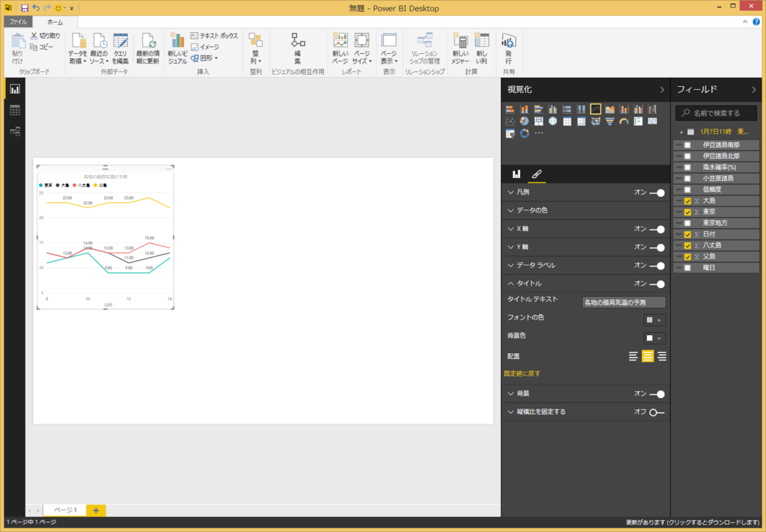
Task: Check the 降水確率(%) field checkbox
Action: [x=687, y=167]
